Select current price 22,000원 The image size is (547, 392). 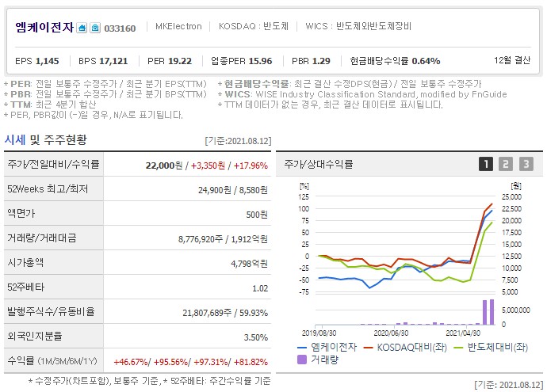pos(164,166)
